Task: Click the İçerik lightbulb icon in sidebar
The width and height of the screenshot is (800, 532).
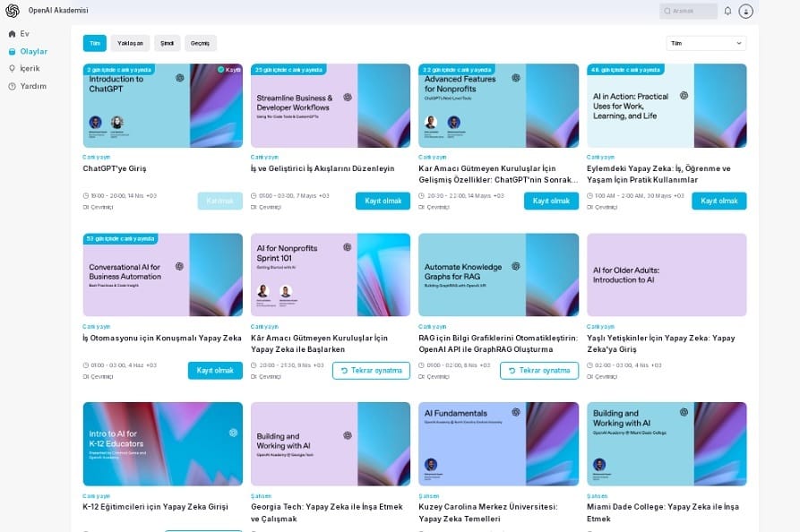Action: pos(13,68)
